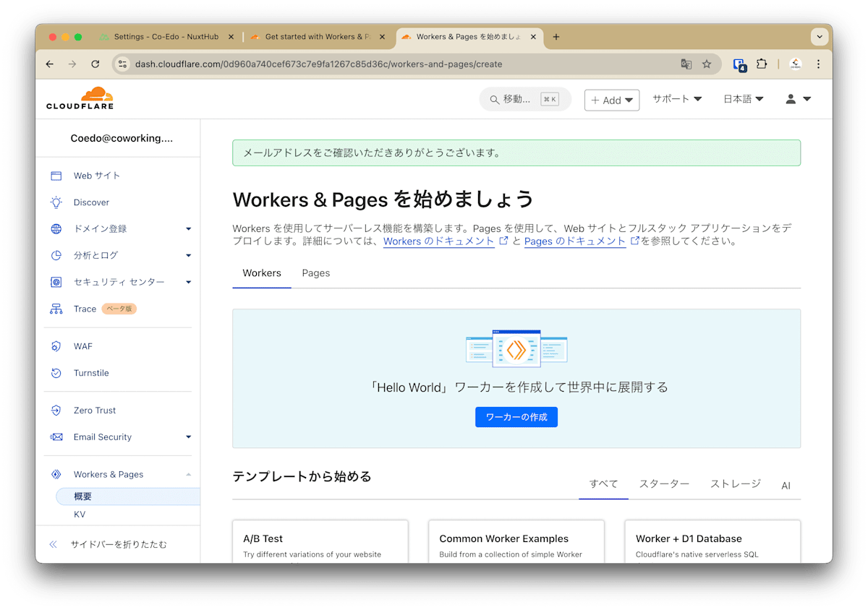868x610 pixels.
Task: Click the external link icon after Workers のドキュメント
Action: pos(503,241)
